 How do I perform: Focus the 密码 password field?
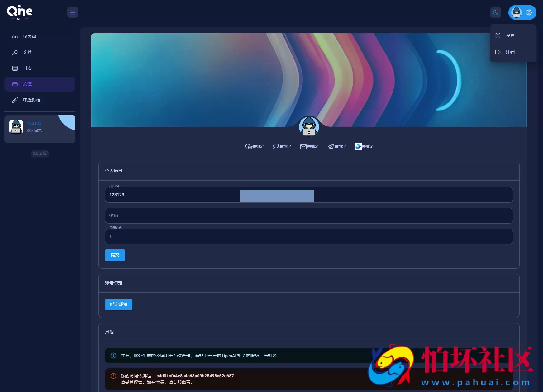coord(308,215)
